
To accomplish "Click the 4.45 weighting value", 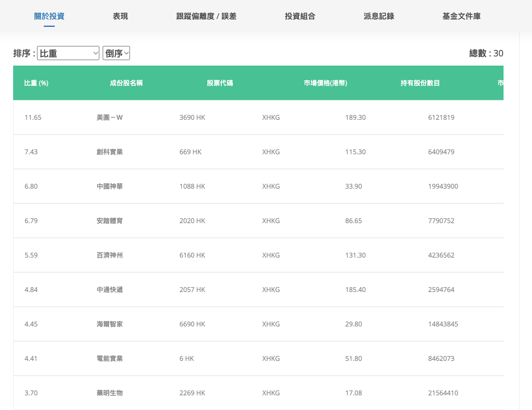I will [31, 324].
